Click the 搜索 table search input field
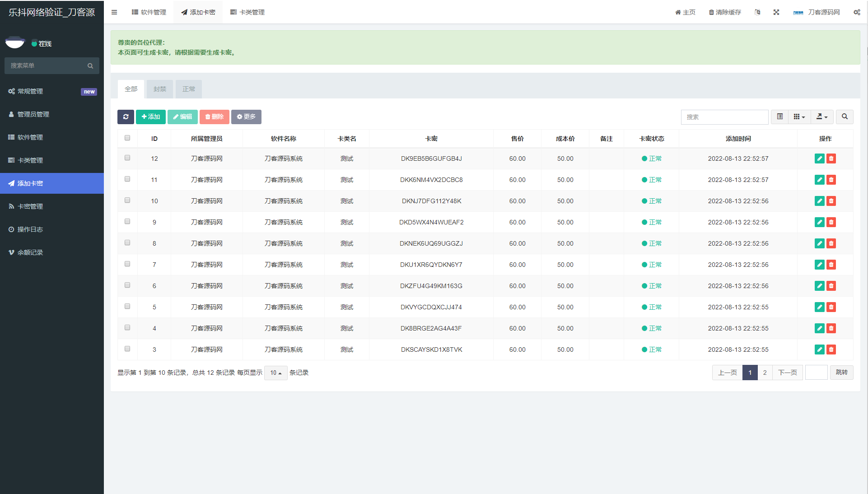Image resolution: width=868 pixels, height=494 pixels. click(724, 117)
